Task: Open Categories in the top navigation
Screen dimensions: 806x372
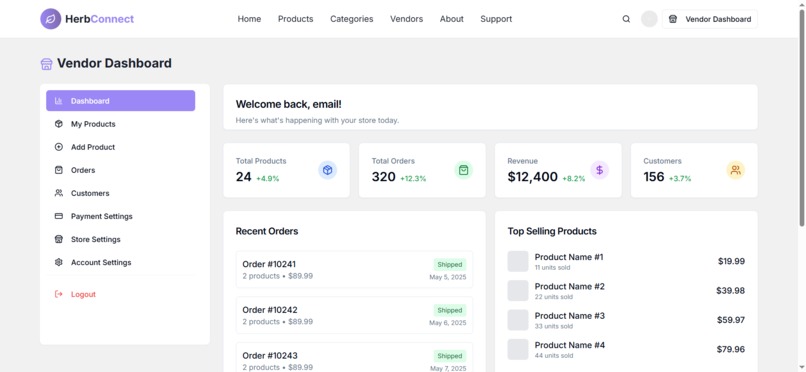Action: click(352, 19)
